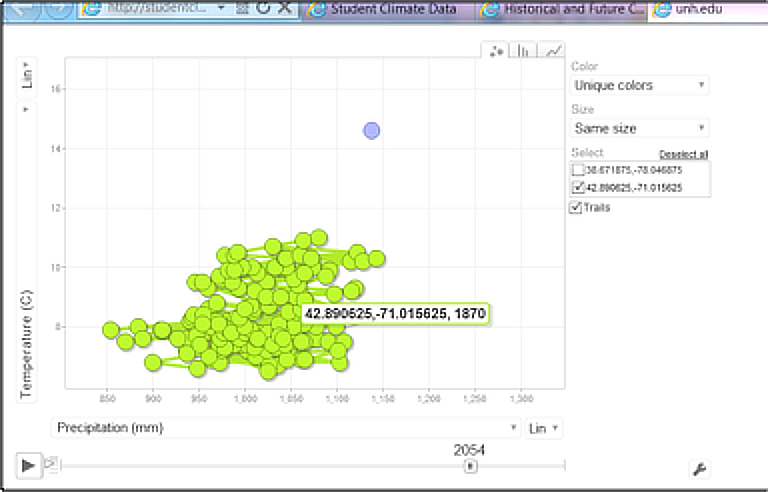Image resolution: width=768 pixels, height=492 pixels.
Task: Click the Deselect all link
Action: pyautogui.click(x=684, y=154)
